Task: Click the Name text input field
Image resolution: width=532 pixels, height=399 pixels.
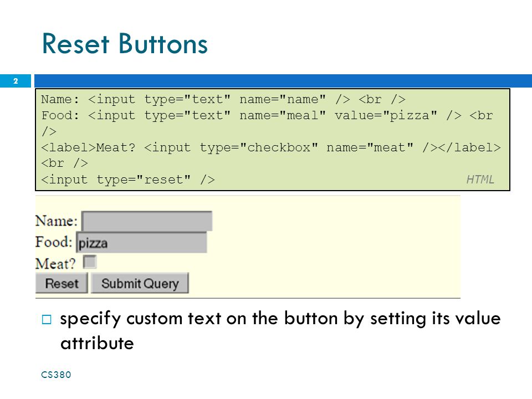Action: click(x=147, y=221)
